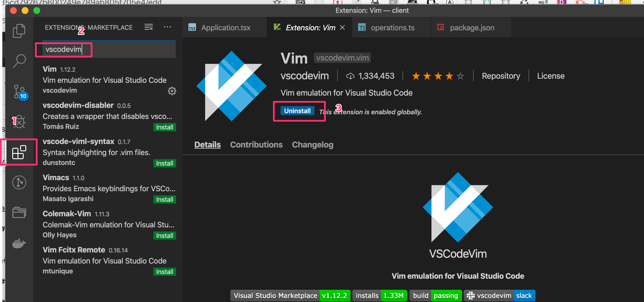
Task: Uninstall the Vim extension
Action: pyautogui.click(x=297, y=111)
